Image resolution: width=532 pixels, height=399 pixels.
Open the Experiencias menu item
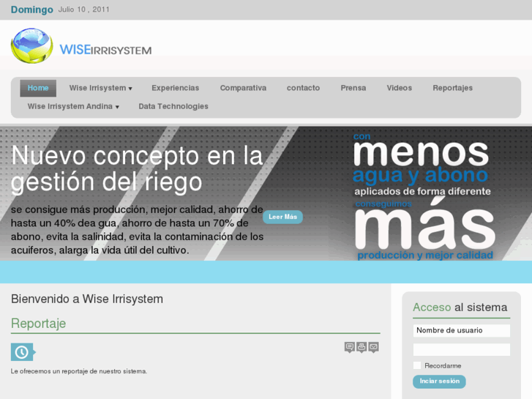(x=176, y=88)
